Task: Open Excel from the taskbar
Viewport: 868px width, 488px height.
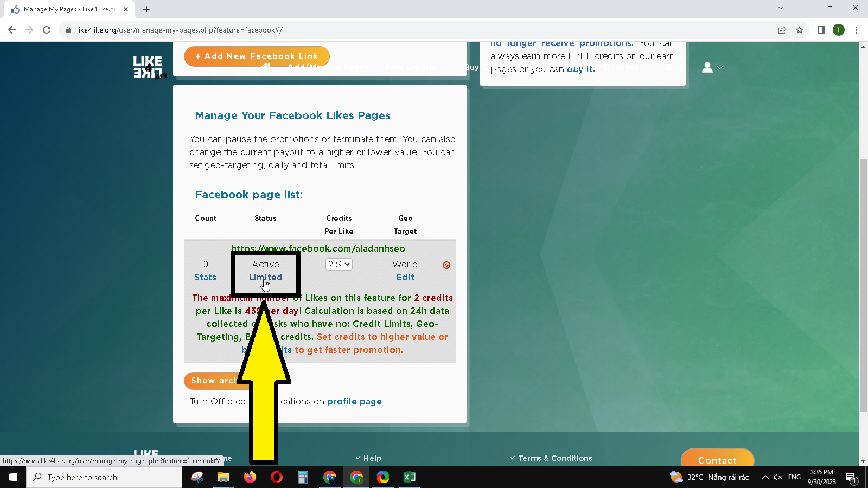Action: coord(409,477)
